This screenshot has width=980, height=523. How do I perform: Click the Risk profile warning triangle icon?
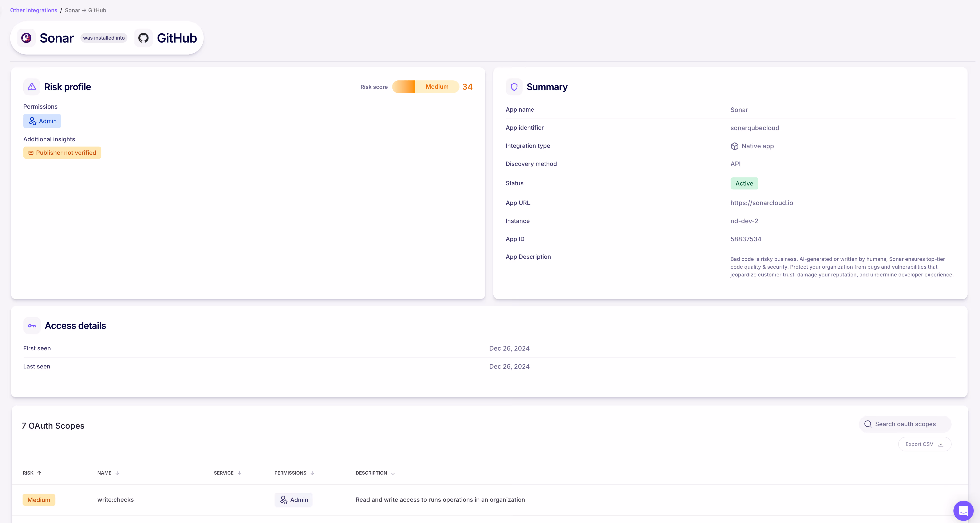tap(32, 87)
